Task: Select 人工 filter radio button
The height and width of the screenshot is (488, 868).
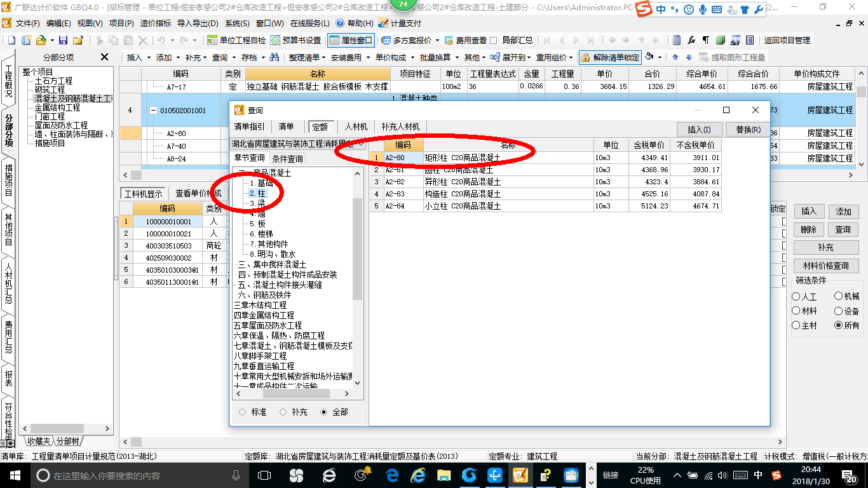Action: (796, 297)
